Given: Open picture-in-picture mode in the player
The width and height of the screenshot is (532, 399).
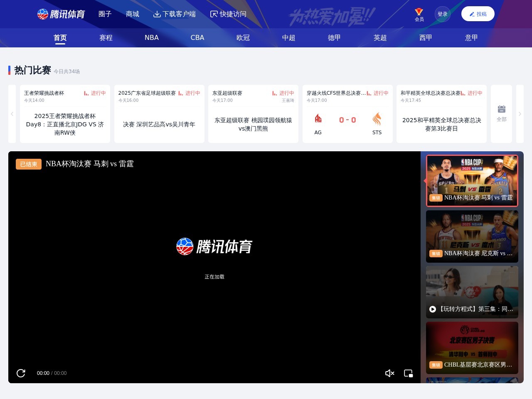Looking at the screenshot, I should (x=408, y=373).
